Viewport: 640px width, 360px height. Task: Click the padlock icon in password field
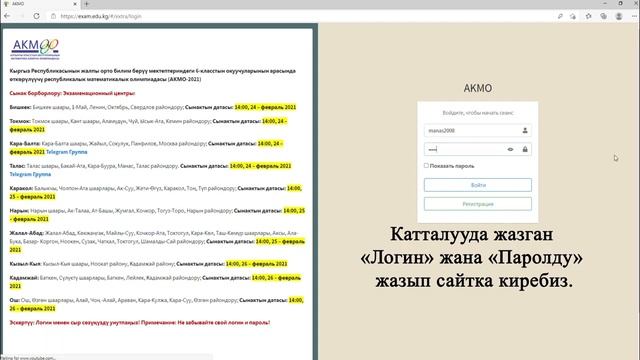[525, 149]
